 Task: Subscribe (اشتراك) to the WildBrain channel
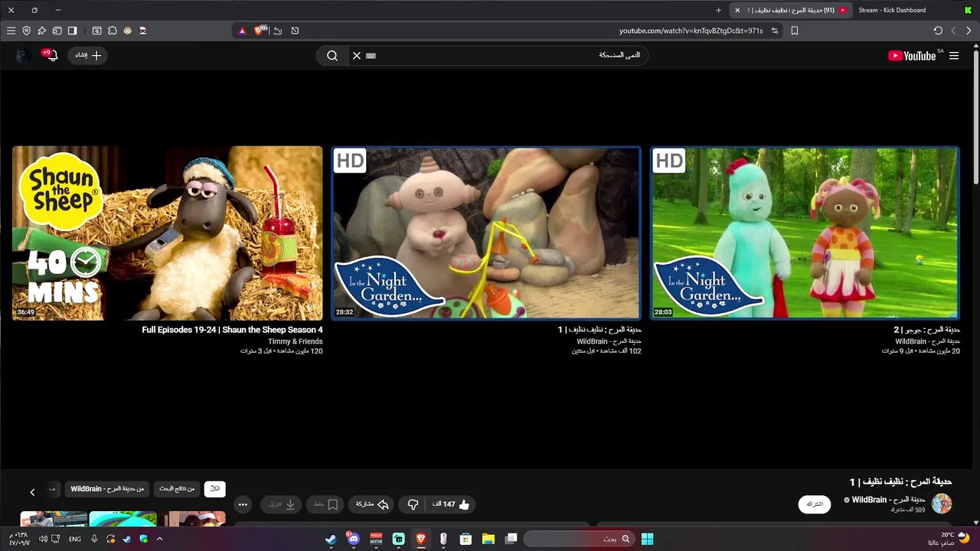click(815, 504)
